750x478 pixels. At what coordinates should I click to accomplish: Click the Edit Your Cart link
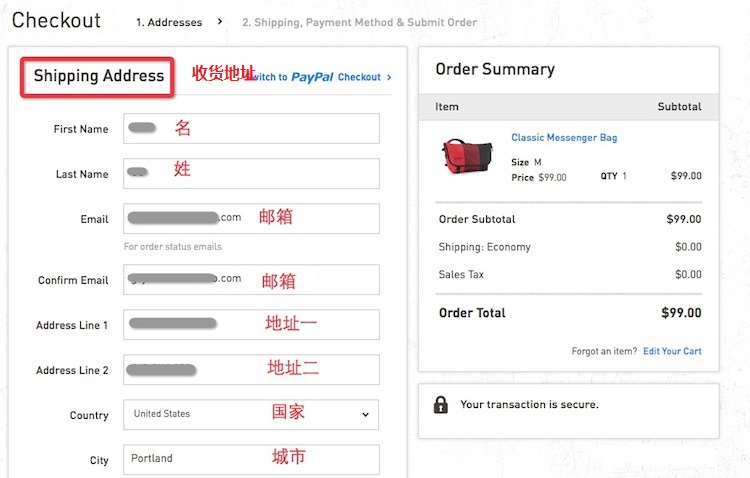point(672,351)
